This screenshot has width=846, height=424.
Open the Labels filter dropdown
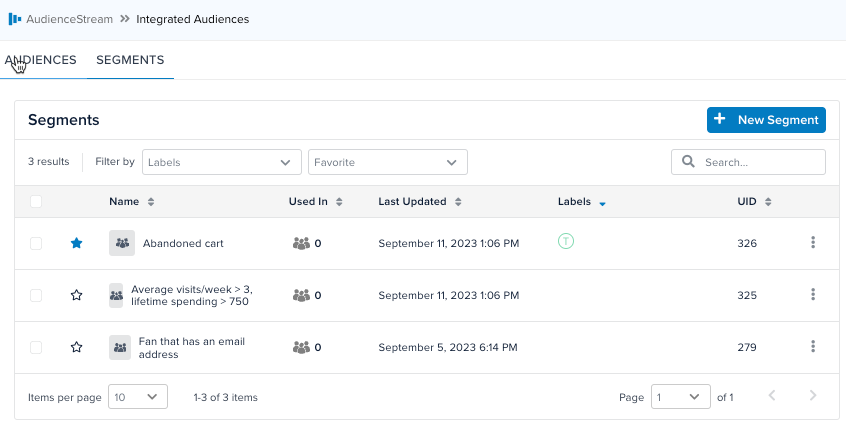coord(222,162)
